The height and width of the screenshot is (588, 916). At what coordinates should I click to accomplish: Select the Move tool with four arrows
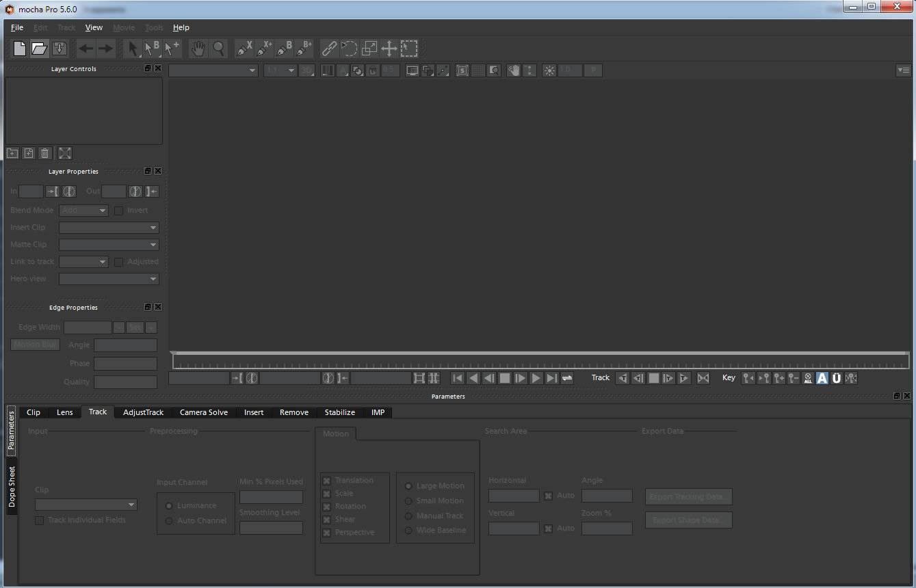coord(389,49)
